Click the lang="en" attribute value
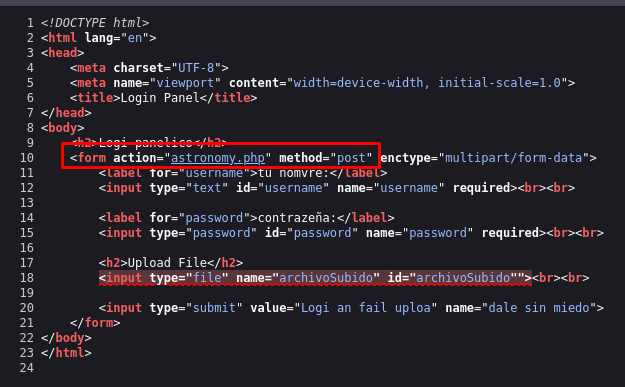Screen dimensions: 625x387 tap(135, 38)
